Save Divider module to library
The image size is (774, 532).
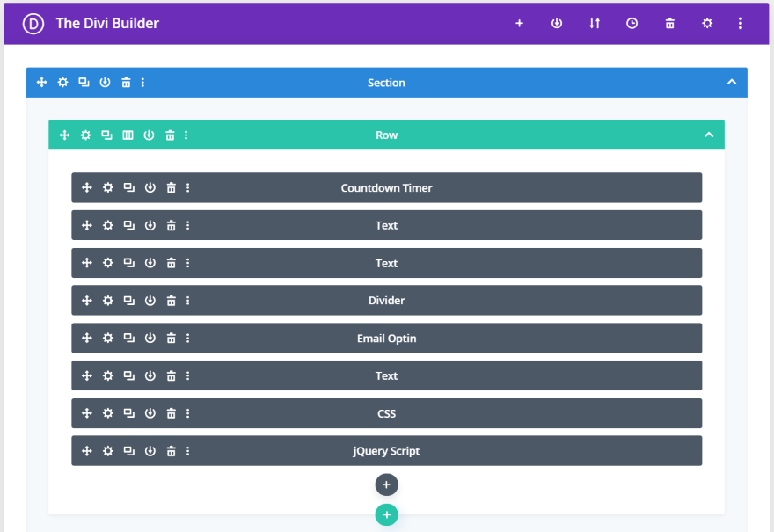(150, 301)
